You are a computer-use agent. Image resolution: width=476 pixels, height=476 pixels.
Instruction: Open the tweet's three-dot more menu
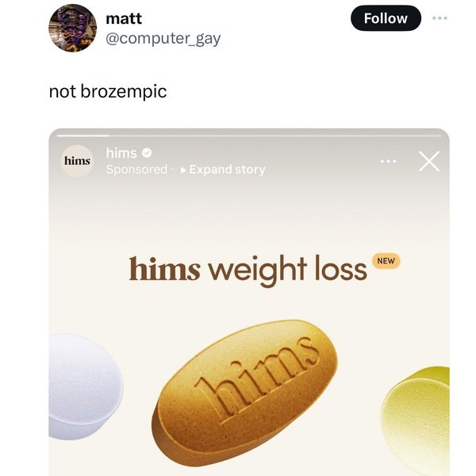tap(440, 18)
